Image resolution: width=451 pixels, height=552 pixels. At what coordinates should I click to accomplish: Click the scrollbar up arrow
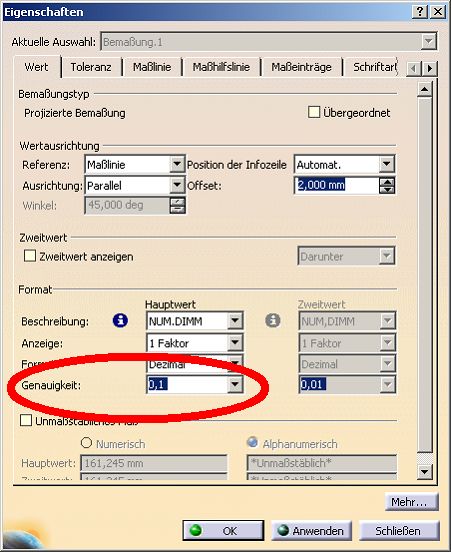425,89
